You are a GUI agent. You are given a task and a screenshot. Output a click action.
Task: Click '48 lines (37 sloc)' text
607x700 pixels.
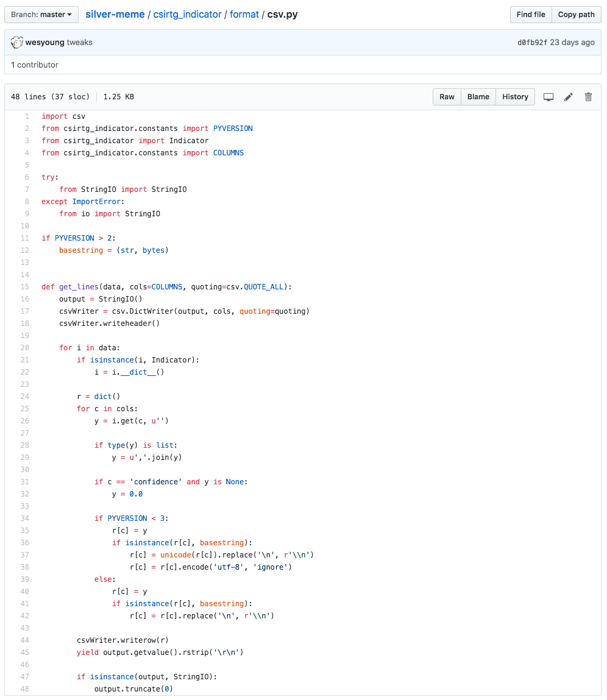(x=50, y=97)
